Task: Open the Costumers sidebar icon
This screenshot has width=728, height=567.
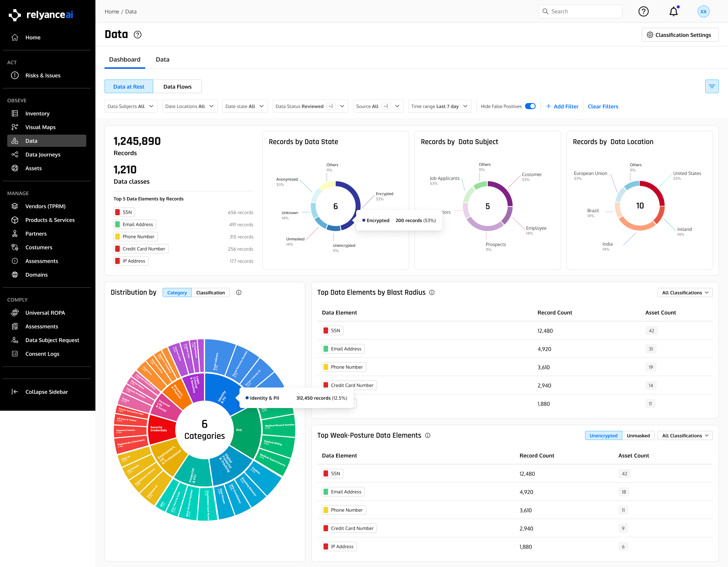Action: tap(15, 247)
